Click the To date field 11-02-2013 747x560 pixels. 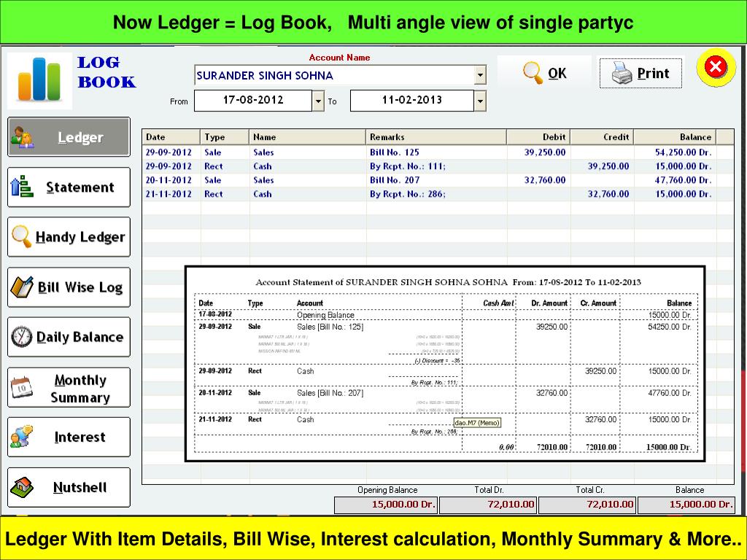click(x=412, y=101)
